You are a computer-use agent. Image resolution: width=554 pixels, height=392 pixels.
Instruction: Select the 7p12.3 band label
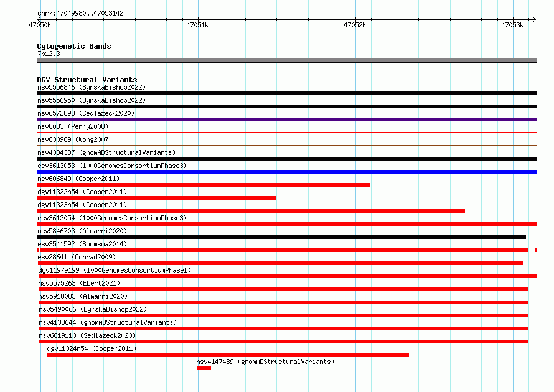click(49, 54)
